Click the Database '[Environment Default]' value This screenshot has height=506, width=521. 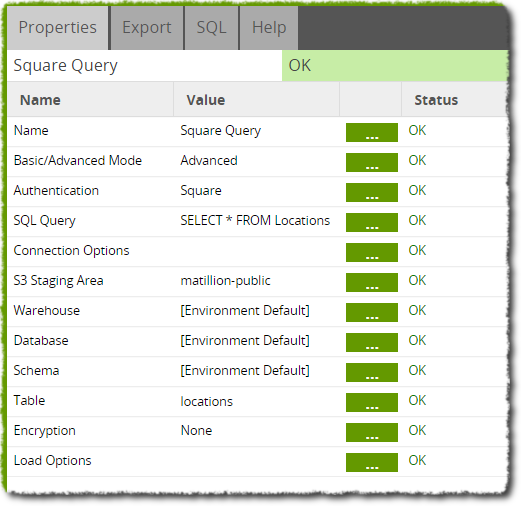pyautogui.click(x=245, y=341)
